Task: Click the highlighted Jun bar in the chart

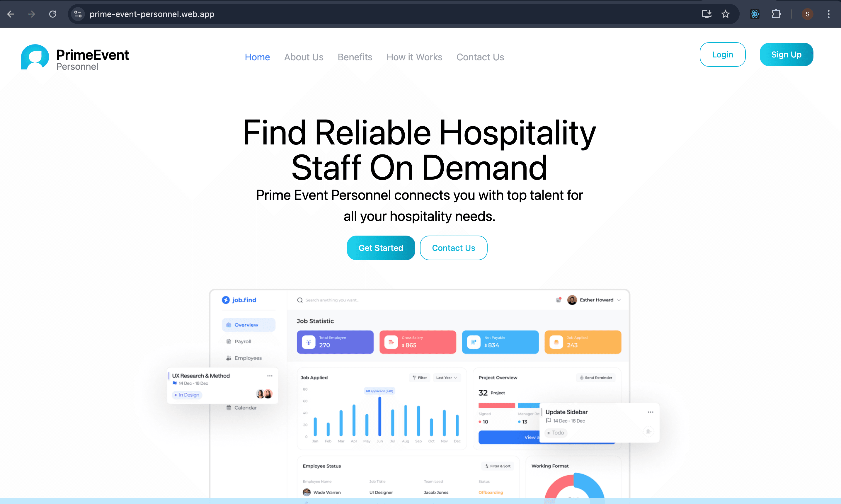Action: pyautogui.click(x=379, y=416)
